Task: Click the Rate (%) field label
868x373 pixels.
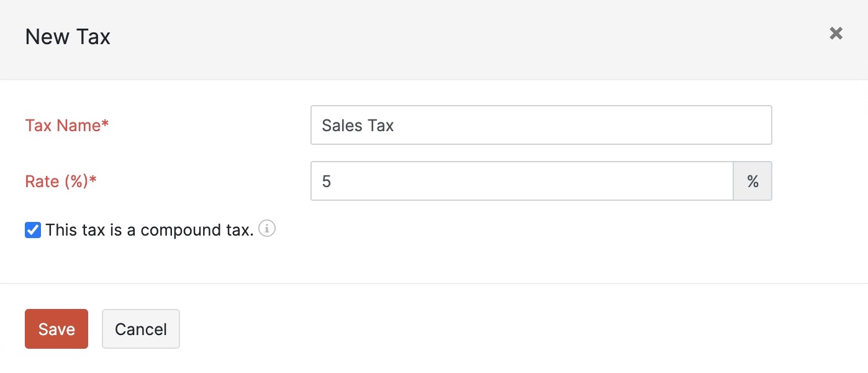Action: point(60,181)
